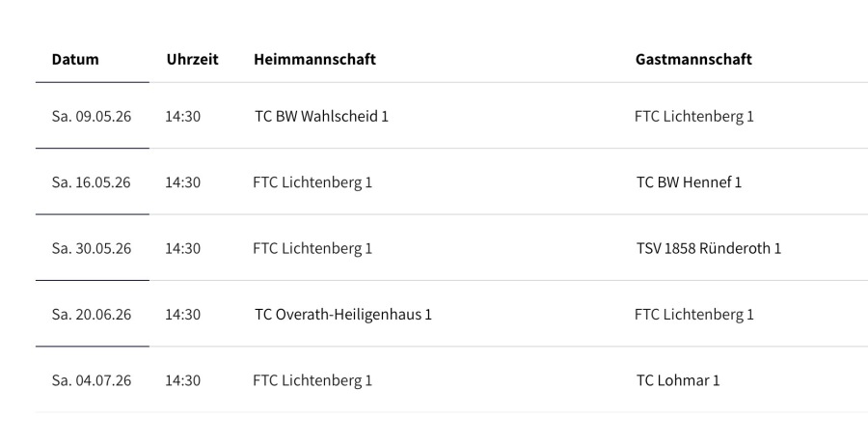Select home team TC BW Wahlscheid 1
The width and height of the screenshot is (868, 446).
click(321, 116)
